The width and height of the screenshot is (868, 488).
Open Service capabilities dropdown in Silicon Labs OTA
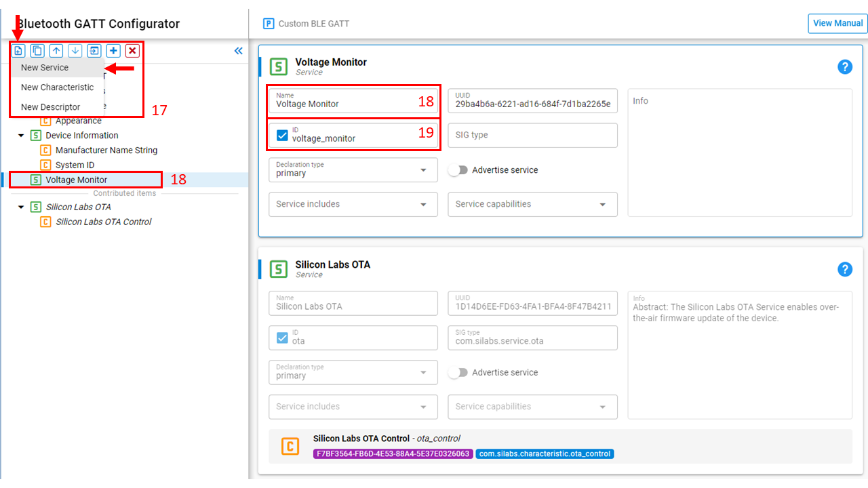(x=532, y=407)
